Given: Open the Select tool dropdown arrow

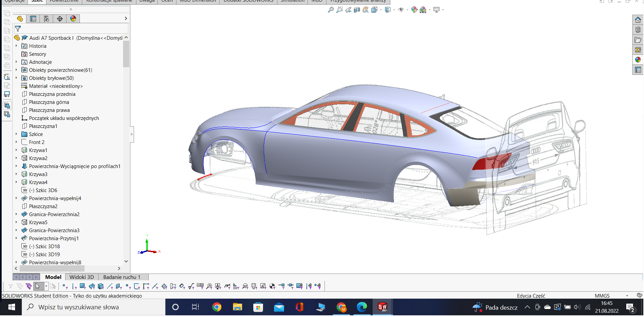Looking at the screenshot, I should pyautogui.click(x=46, y=286).
